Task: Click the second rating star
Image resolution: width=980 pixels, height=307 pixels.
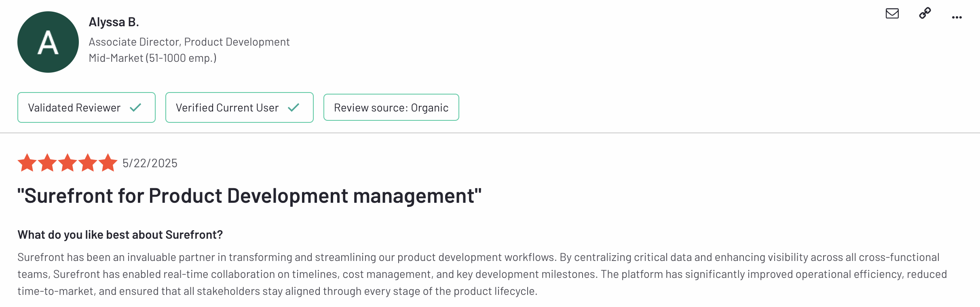Action: (47, 163)
